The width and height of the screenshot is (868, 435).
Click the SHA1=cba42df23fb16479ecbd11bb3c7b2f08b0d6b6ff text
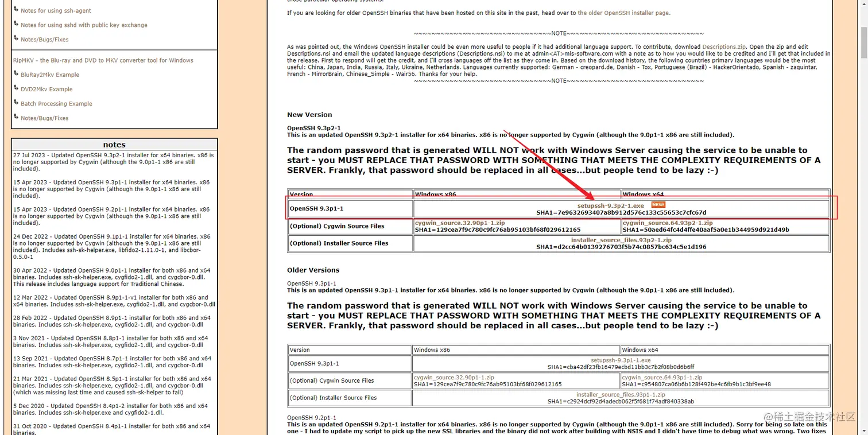[x=621, y=367]
